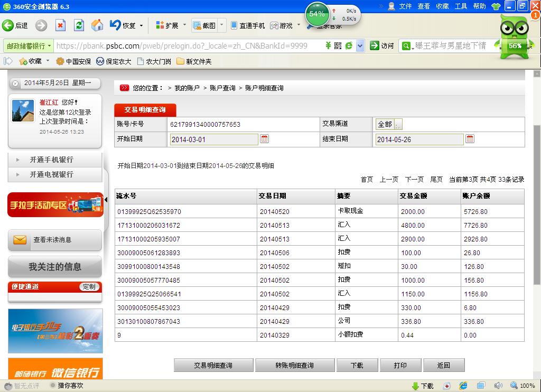Click the browser Home icon
Viewport: 541px width, 392px height.
[97, 25]
